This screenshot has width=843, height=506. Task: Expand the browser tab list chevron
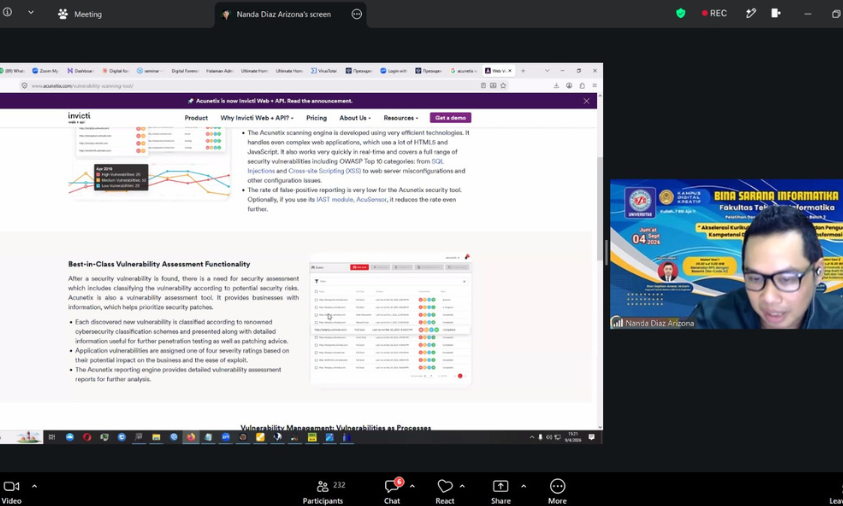point(547,70)
